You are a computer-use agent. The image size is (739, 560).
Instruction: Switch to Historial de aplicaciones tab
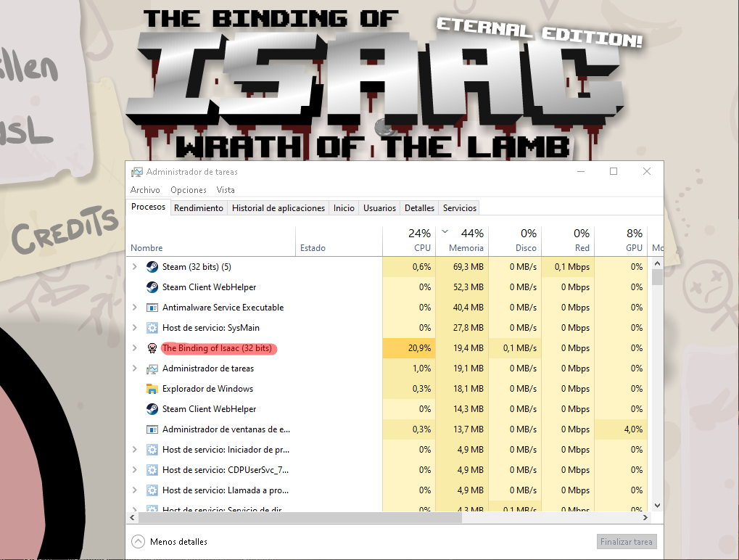pos(278,208)
